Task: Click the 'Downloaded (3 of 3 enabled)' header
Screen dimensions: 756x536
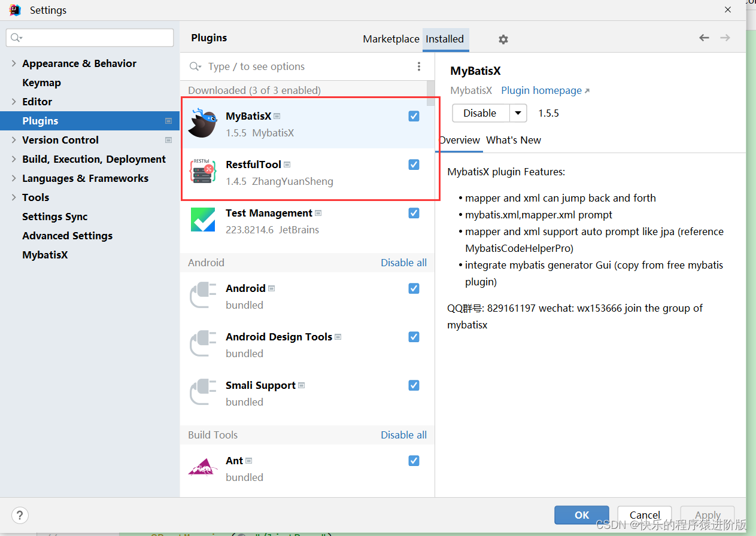Action: [x=254, y=90]
